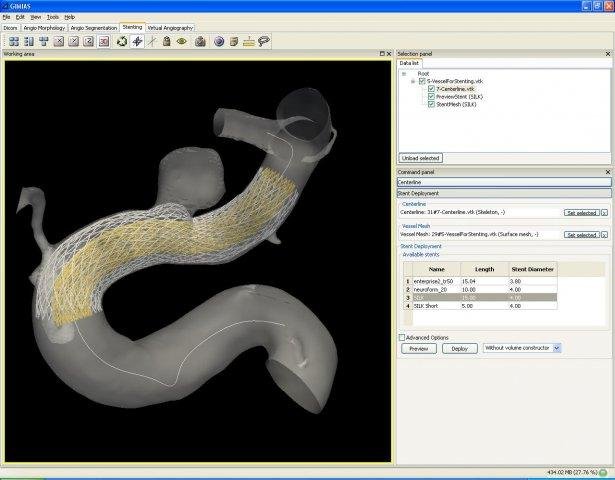Sort by the Stent Diameter column header

[533, 269]
